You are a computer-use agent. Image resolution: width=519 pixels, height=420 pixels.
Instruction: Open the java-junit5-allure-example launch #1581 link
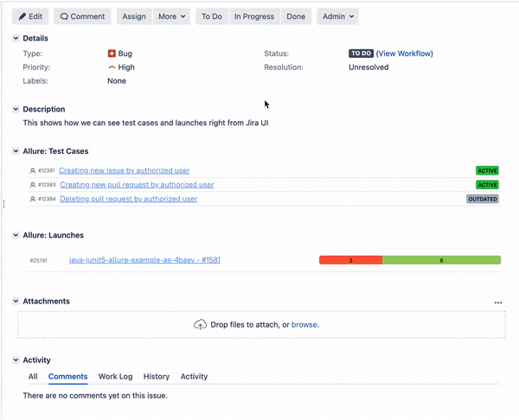coord(144,260)
